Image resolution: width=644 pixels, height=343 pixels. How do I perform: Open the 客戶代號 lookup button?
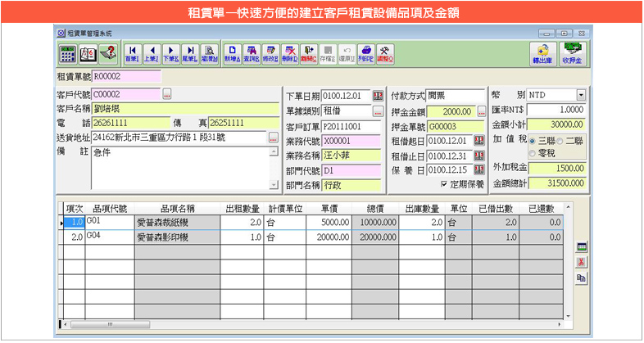[167, 95]
